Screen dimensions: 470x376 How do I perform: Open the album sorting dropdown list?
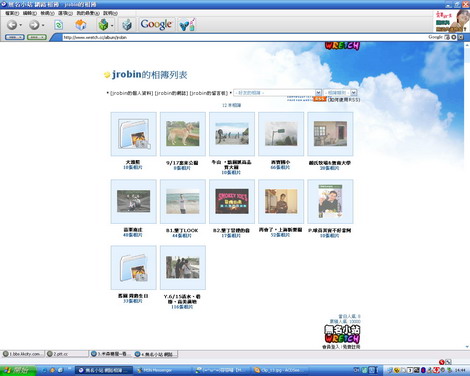pyautogui.click(x=340, y=93)
